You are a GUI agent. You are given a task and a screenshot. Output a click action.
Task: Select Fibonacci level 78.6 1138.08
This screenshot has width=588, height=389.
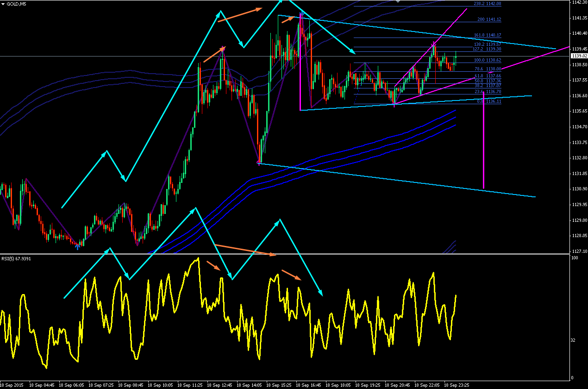pos(488,69)
